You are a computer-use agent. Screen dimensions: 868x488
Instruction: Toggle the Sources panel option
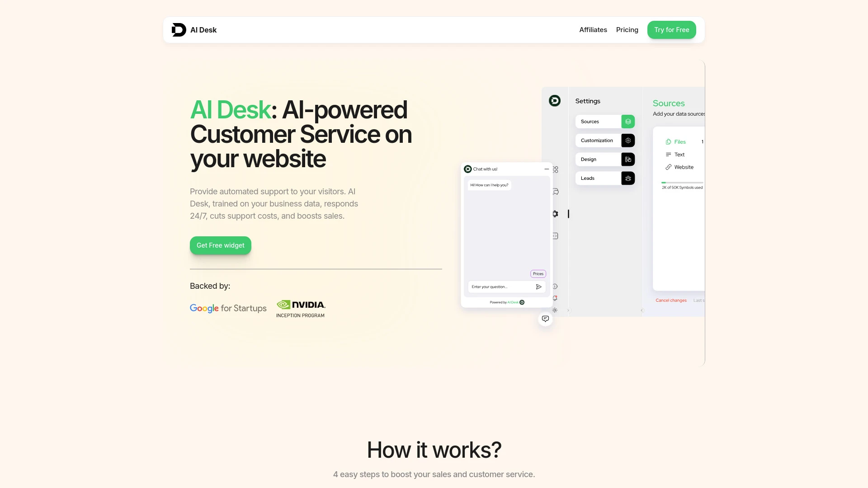click(x=628, y=122)
